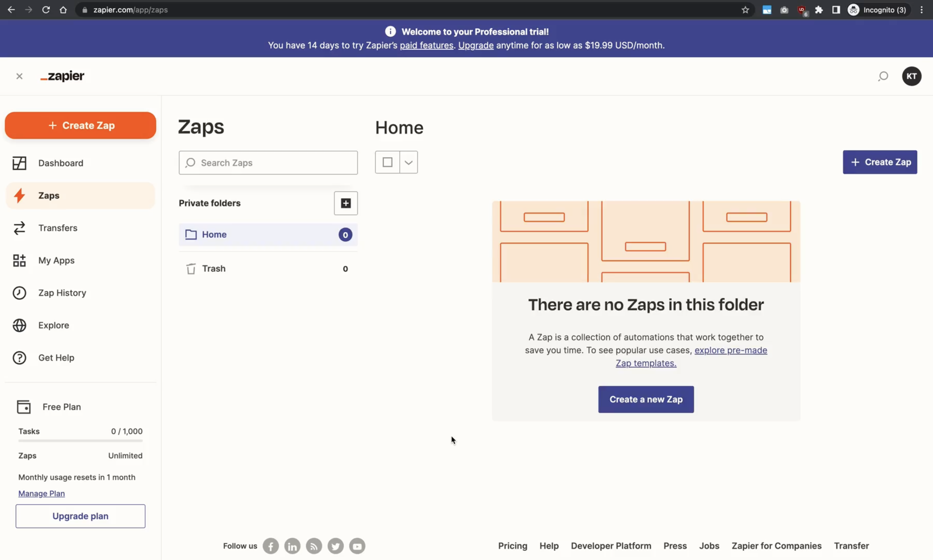Open Dashboard from the sidebar
This screenshot has height=560, width=933.
tap(80, 163)
